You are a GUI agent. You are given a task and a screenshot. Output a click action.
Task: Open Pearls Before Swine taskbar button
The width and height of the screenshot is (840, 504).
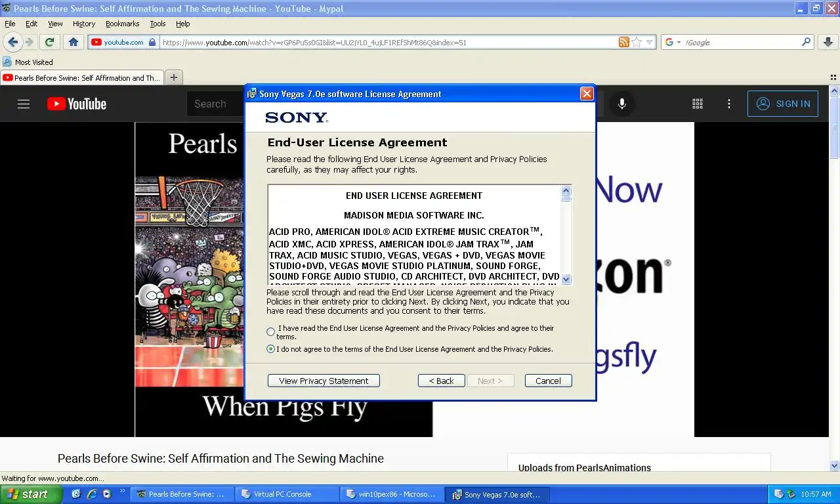pyautogui.click(x=182, y=494)
